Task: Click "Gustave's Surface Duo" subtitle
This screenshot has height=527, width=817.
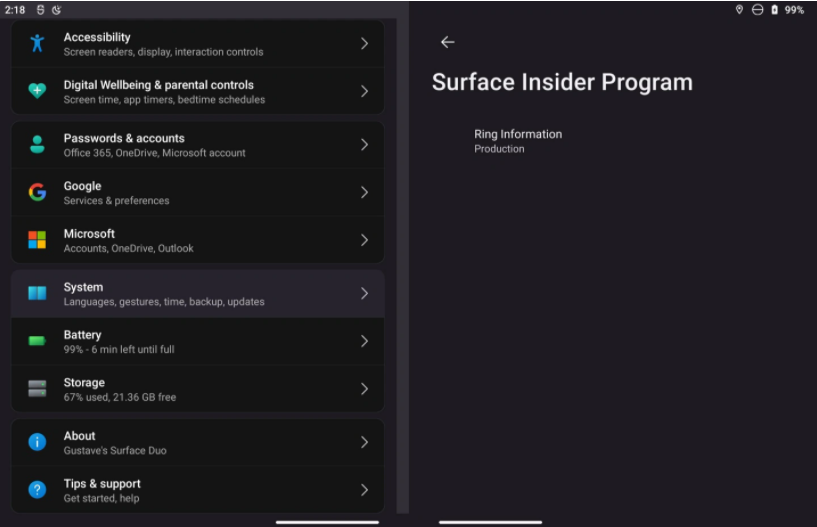Action: pyautogui.click(x=115, y=450)
